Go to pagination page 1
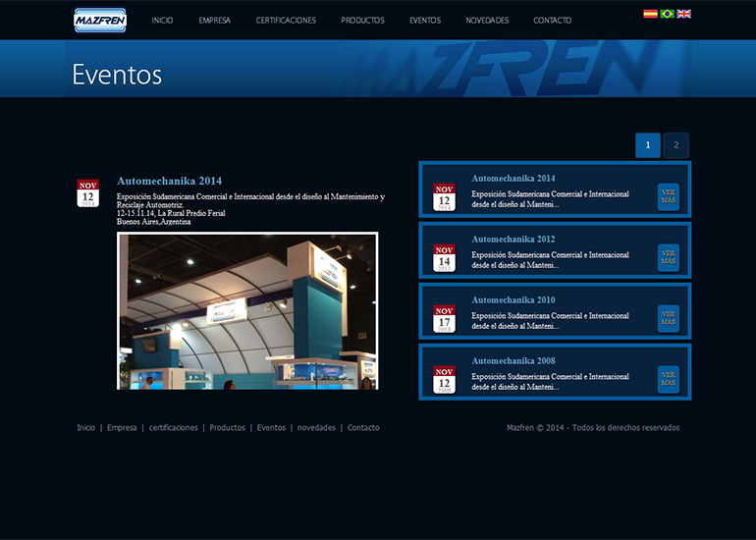The image size is (756, 540). pos(648,145)
